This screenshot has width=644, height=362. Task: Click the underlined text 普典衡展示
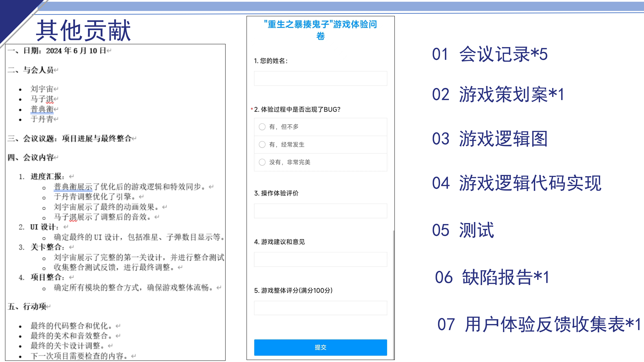point(72,187)
